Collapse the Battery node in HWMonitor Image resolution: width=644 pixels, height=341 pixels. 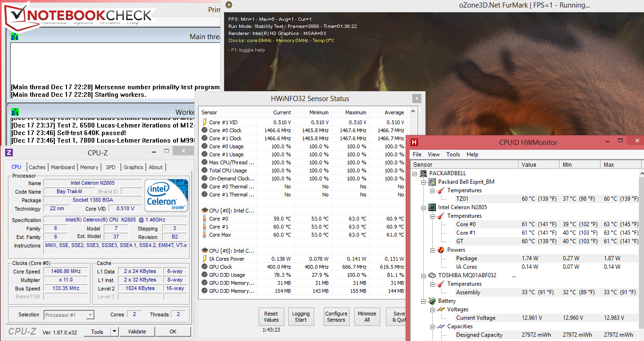[x=424, y=301]
